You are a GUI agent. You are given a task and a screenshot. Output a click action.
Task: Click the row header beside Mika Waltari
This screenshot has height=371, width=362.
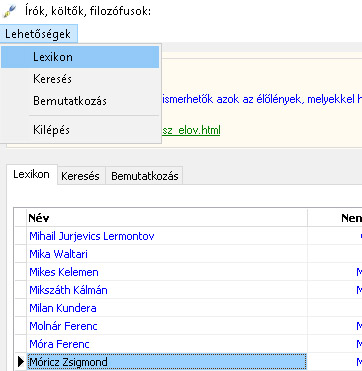coord(21,254)
